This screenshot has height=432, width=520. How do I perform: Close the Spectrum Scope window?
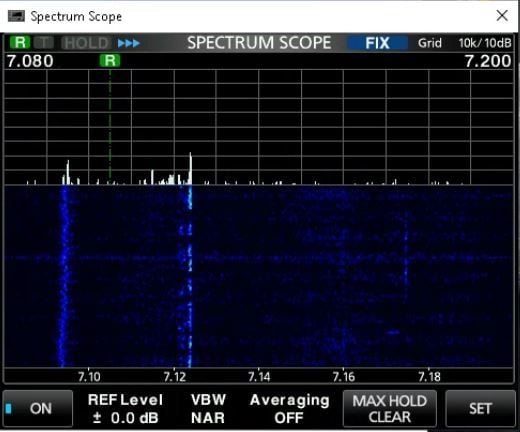[x=502, y=15]
